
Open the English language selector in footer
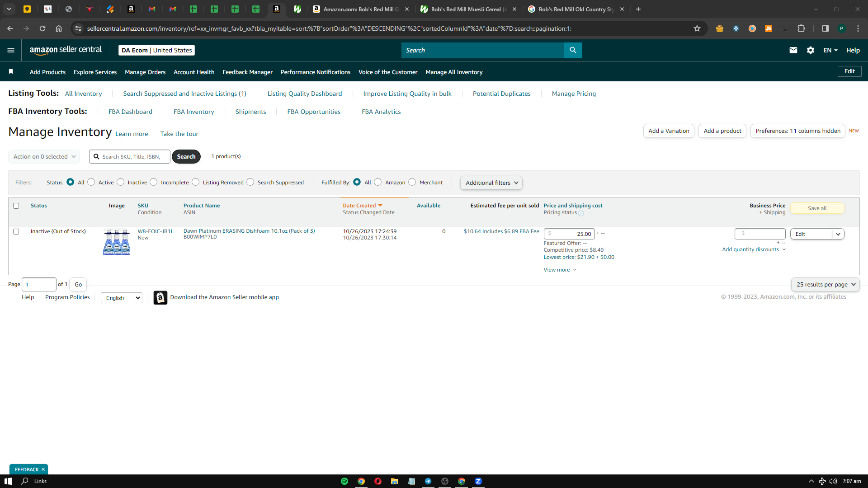[x=122, y=298]
